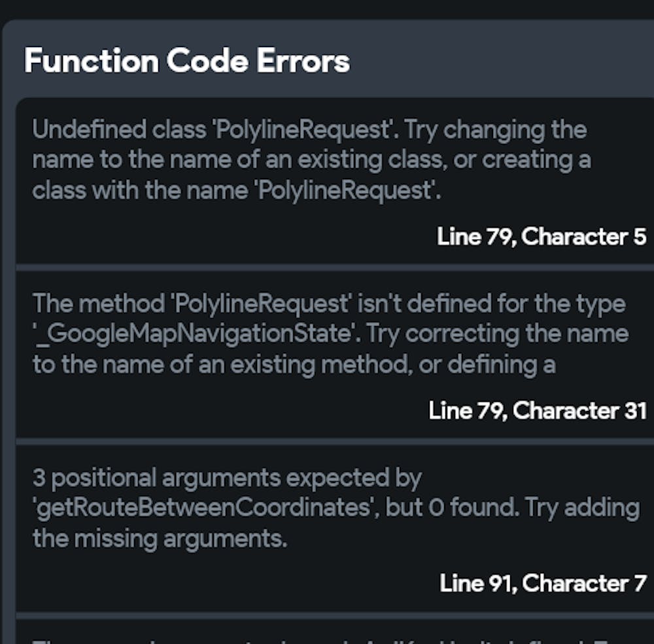
Task: Jump to Line 79, Character 5
Action: 542,236
